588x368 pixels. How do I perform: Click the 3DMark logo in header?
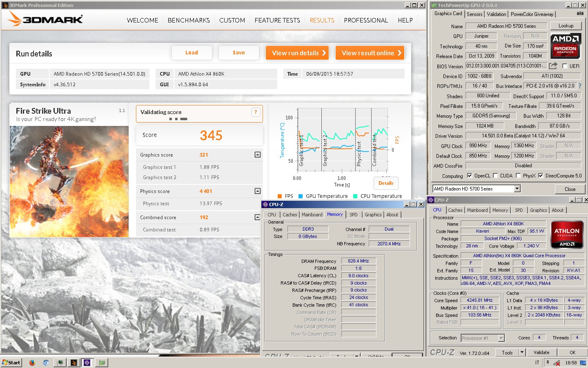pyautogui.click(x=45, y=19)
